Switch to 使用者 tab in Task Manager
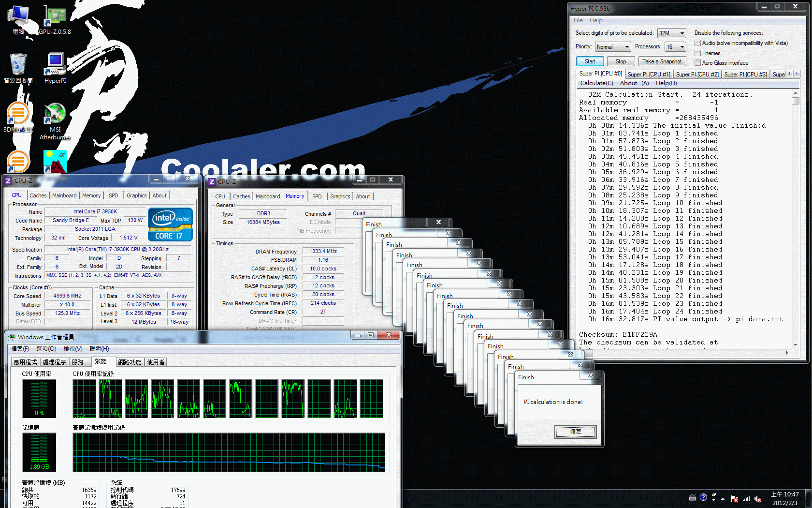812x508 pixels. point(156,362)
